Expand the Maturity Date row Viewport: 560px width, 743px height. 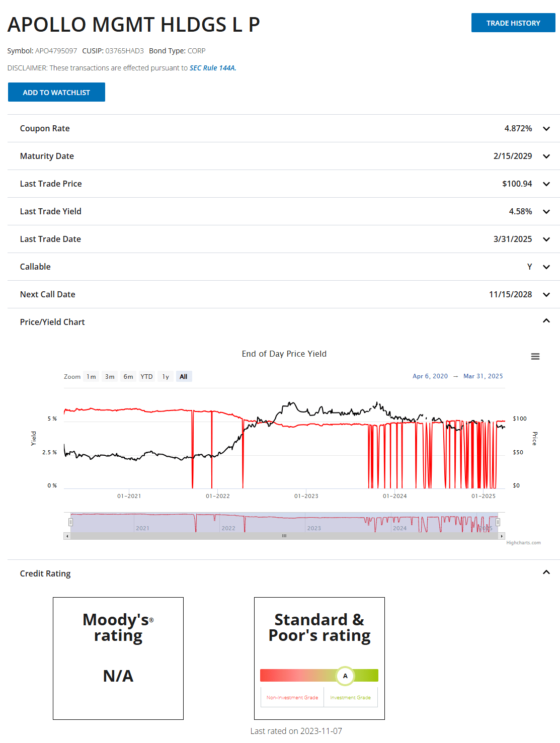pyautogui.click(x=546, y=156)
